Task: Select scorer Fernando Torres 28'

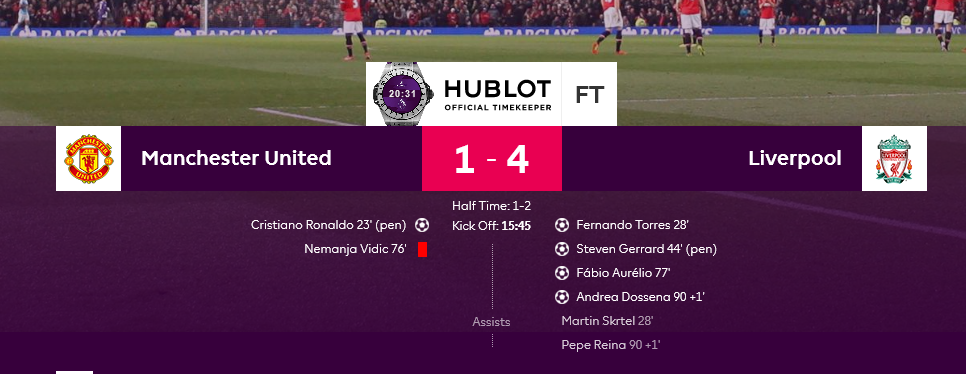Action: [632, 225]
